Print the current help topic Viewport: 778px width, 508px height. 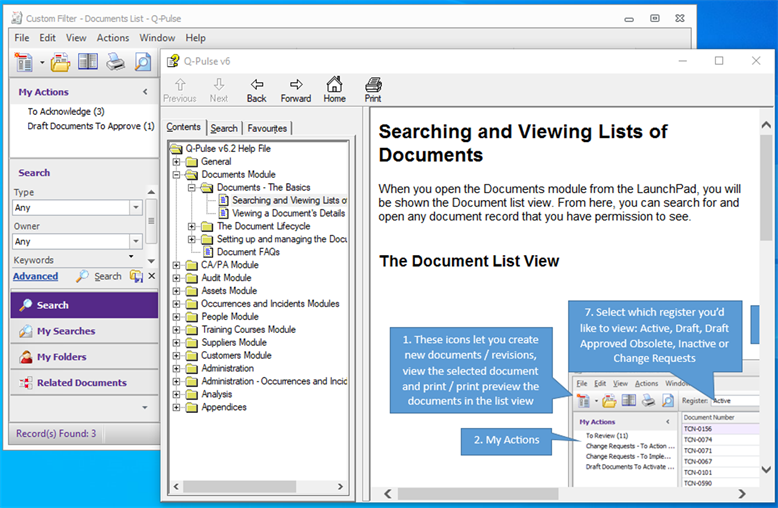coord(373,90)
